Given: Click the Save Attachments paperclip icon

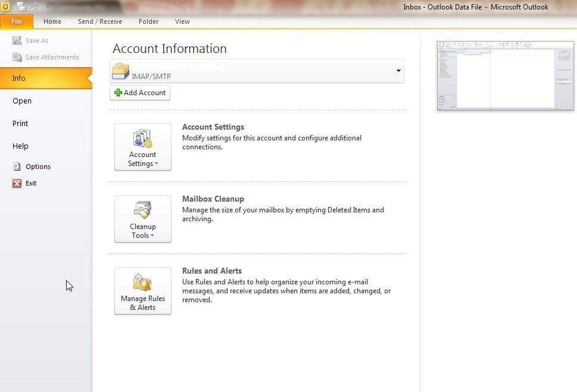Looking at the screenshot, I should coord(17,57).
